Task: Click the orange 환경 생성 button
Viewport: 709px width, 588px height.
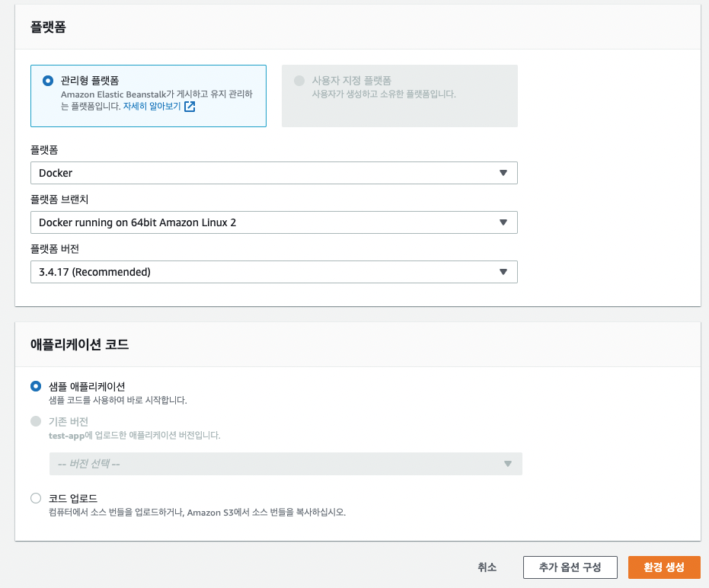Action: 664,567
